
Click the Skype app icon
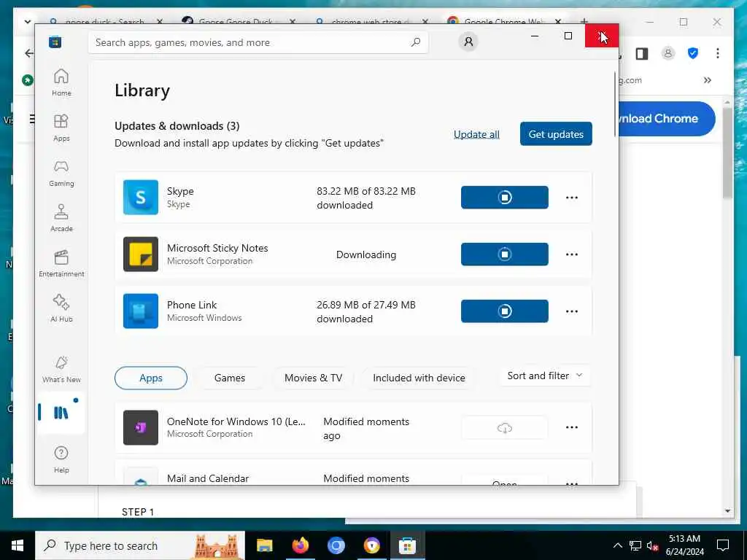(141, 197)
